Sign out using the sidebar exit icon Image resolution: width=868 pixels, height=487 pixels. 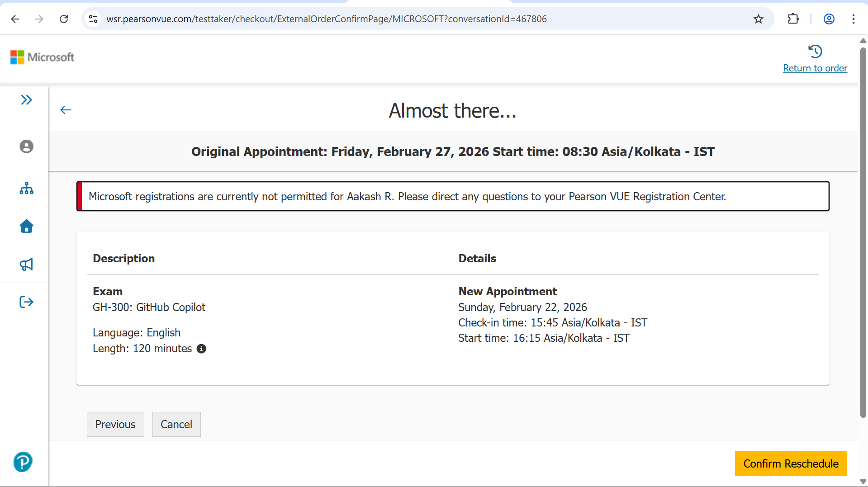(x=26, y=302)
